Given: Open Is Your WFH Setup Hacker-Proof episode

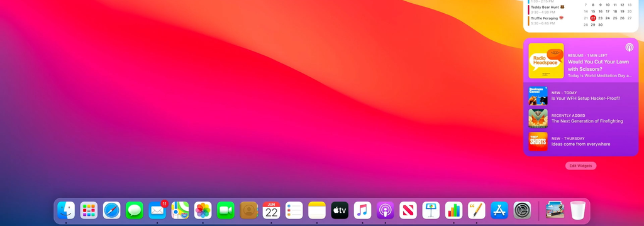Looking at the screenshot, I should [580, 95].
